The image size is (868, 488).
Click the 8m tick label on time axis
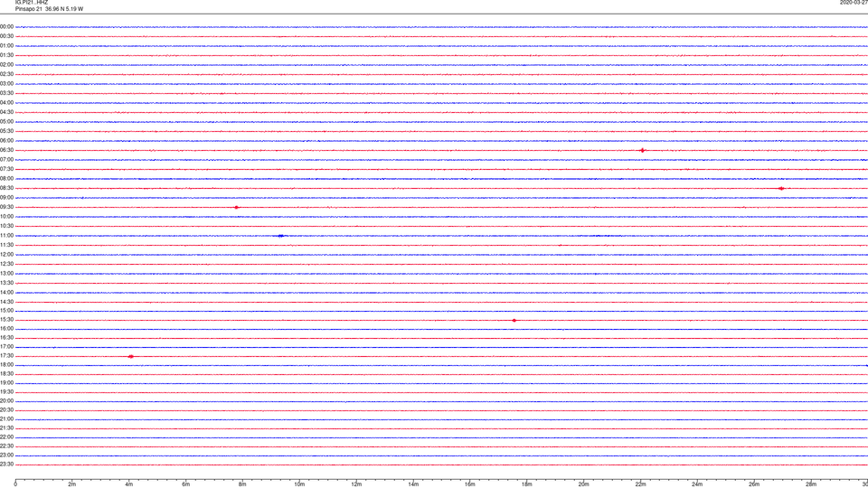[242, 484]
